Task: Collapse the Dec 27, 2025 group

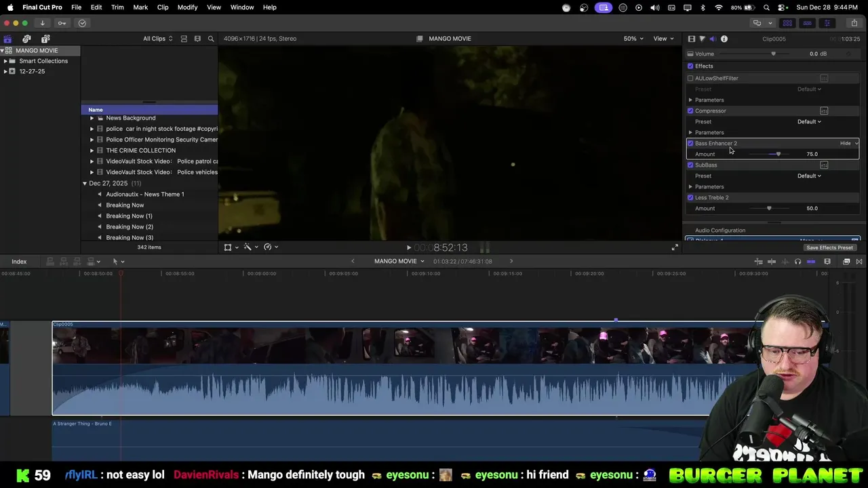Action: (85, 183)
